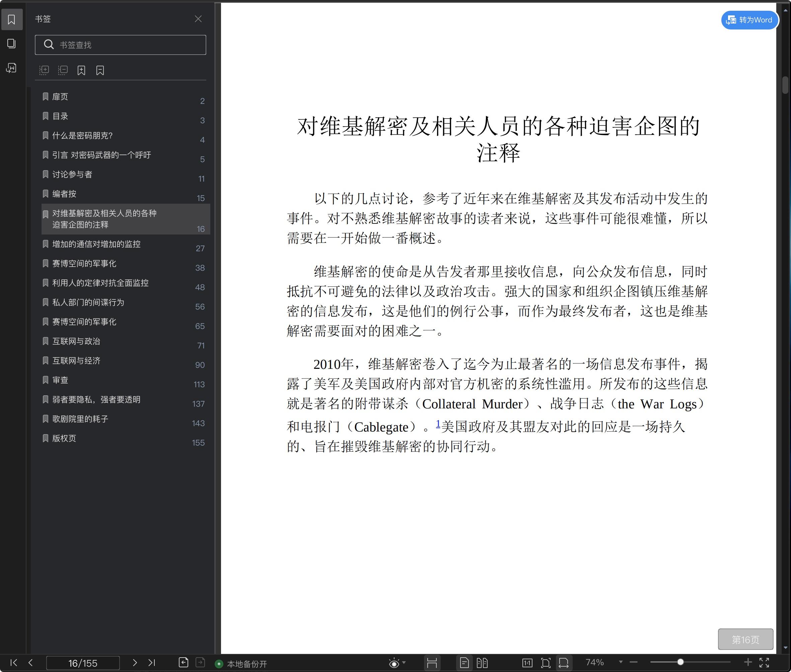Jump to the last page
This screenshot has height=672, width=791.
152,663
